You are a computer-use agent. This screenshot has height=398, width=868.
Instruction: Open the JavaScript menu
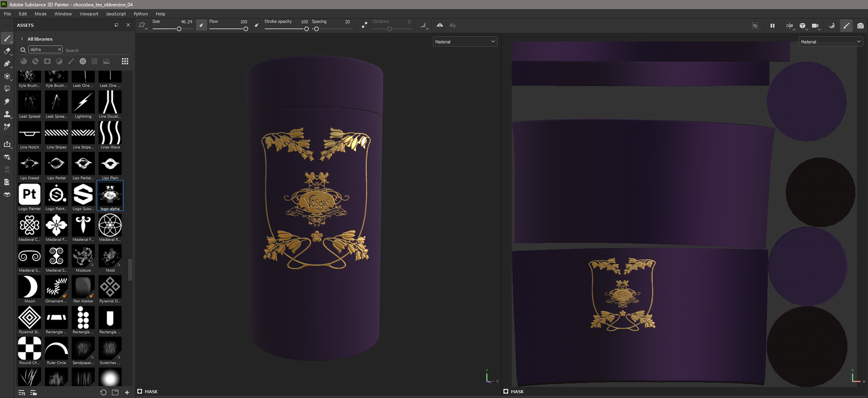tap(116, 14)
